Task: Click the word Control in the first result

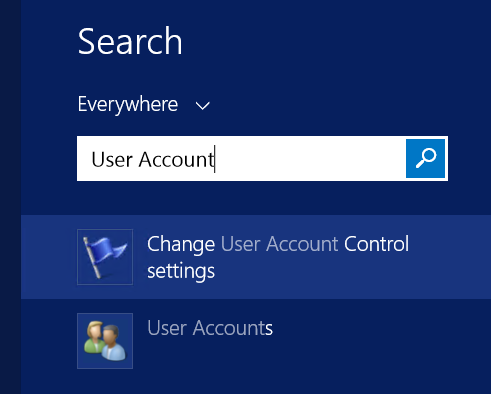Action: pos(376,244)
